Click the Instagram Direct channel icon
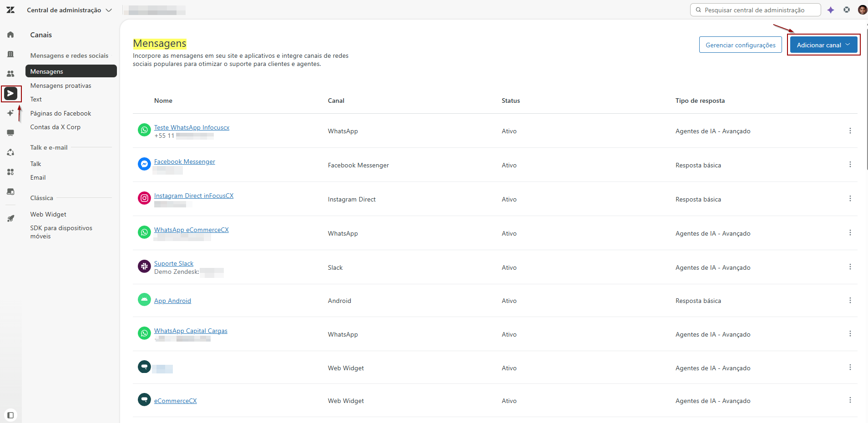The width and height of the screenshot is (868, 423). 144,198
